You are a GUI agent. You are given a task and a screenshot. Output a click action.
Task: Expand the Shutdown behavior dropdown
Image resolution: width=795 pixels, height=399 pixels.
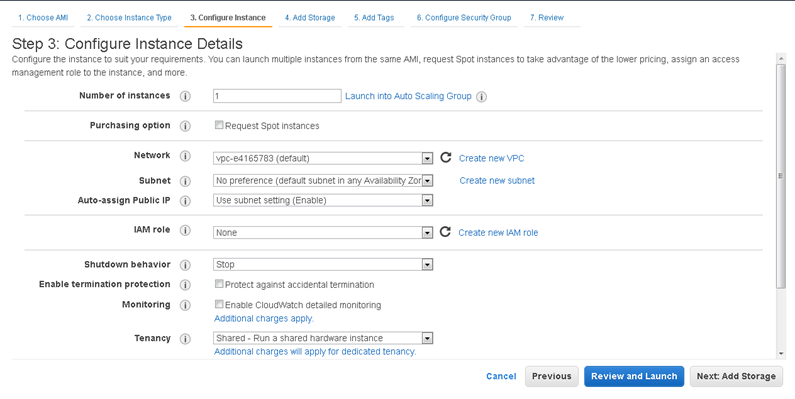point(323,265)
